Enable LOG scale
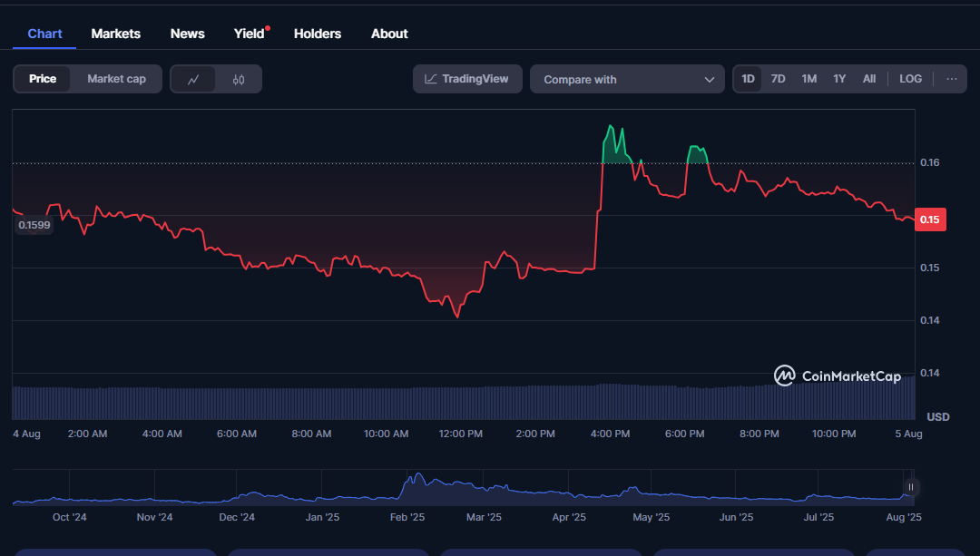The width and height of the screenshot is (980, 556). click(910, 79)
